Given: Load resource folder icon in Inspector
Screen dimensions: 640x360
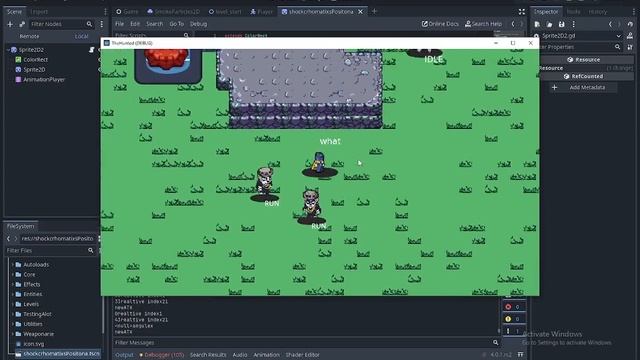Looking at the screenshot, I should [x=549, y=24].
